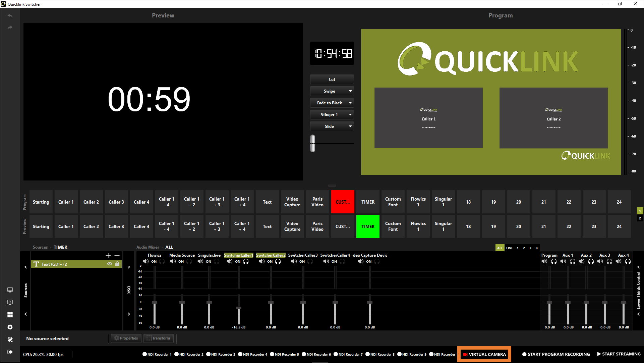This screenshot has width=644, height=363.
Task: Click the SwitcherCaller2 headphones icon
Action: (x=278, y=261)
